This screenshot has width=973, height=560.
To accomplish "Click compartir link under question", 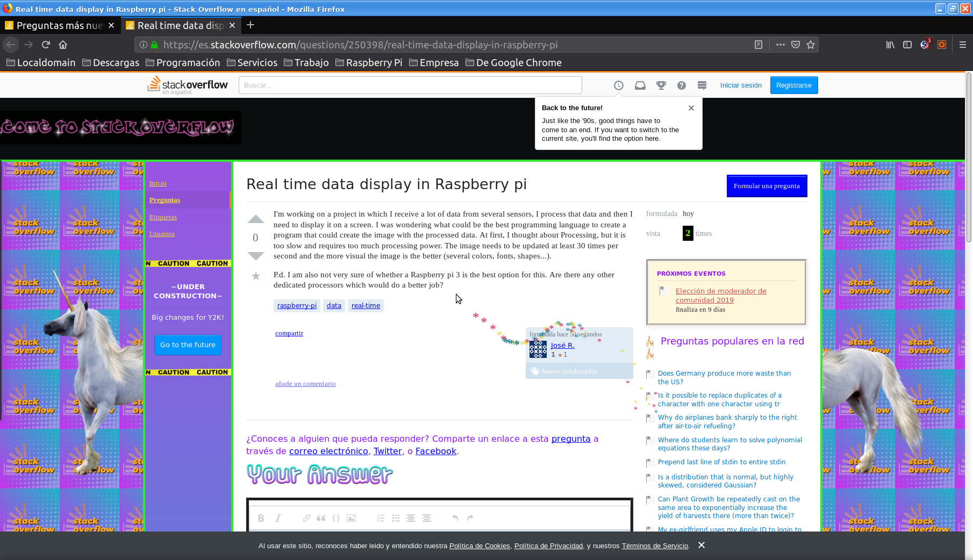I will coord(289,333).
